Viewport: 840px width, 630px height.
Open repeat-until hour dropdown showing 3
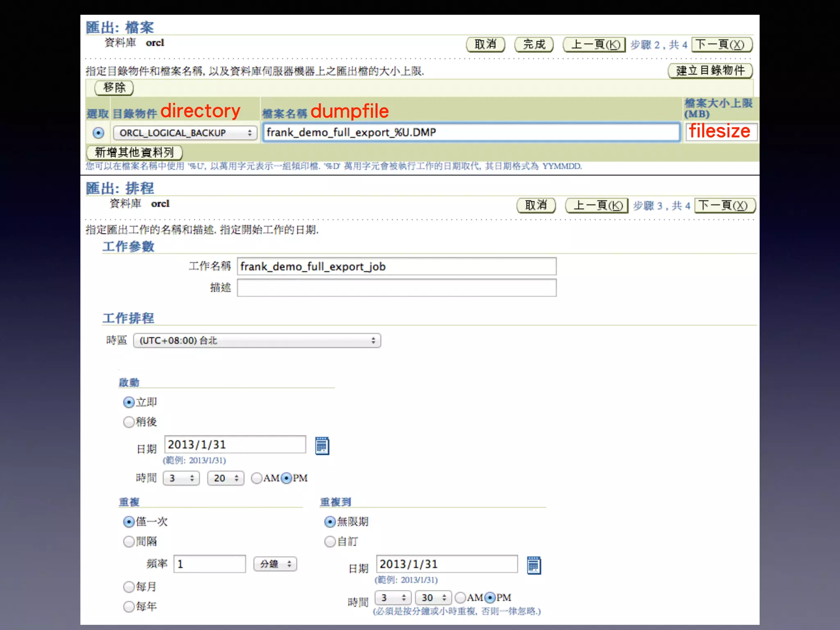393,598
